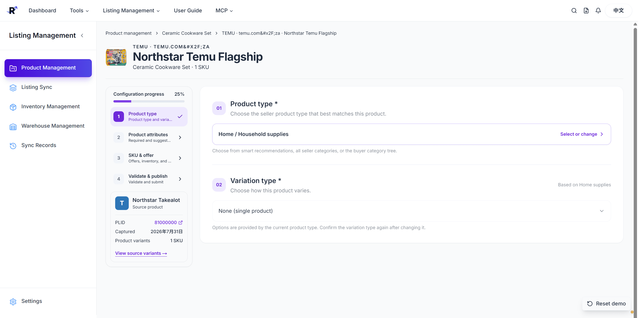Open the notifications bell
The width and height of the screenshot is (644, 318).
(598, 11)
